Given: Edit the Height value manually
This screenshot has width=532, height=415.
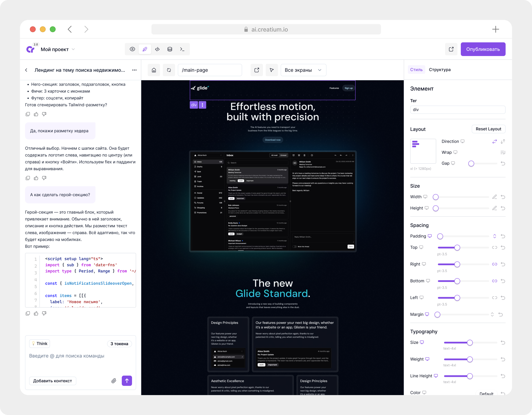Looking at the screenshot, I should point(494,208).
